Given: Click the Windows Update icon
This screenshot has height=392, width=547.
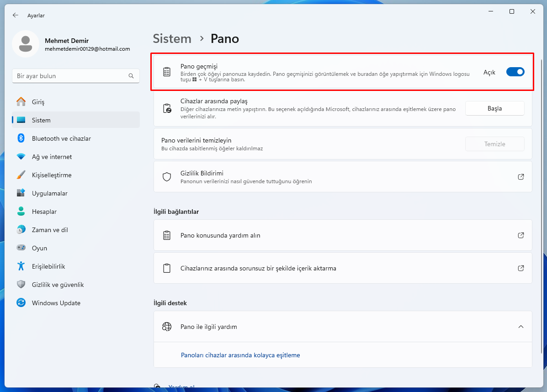Looking at the screenshot, I should 21,302.
